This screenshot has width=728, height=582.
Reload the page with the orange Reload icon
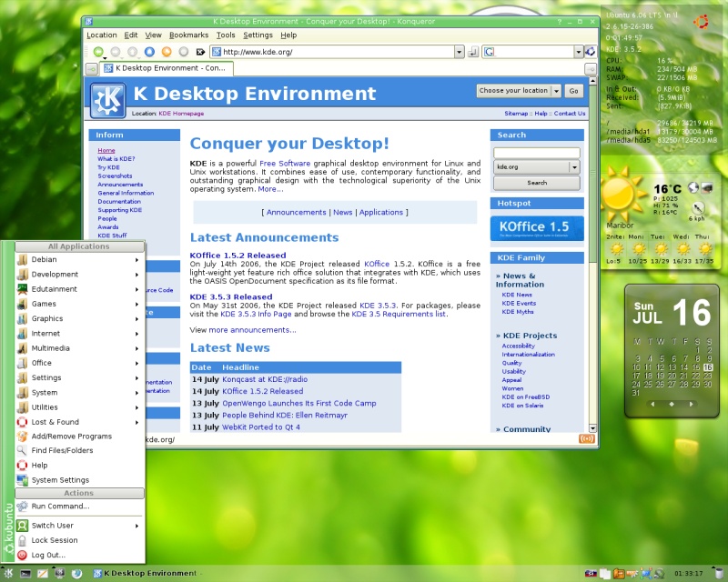click(x=167, y=52)
